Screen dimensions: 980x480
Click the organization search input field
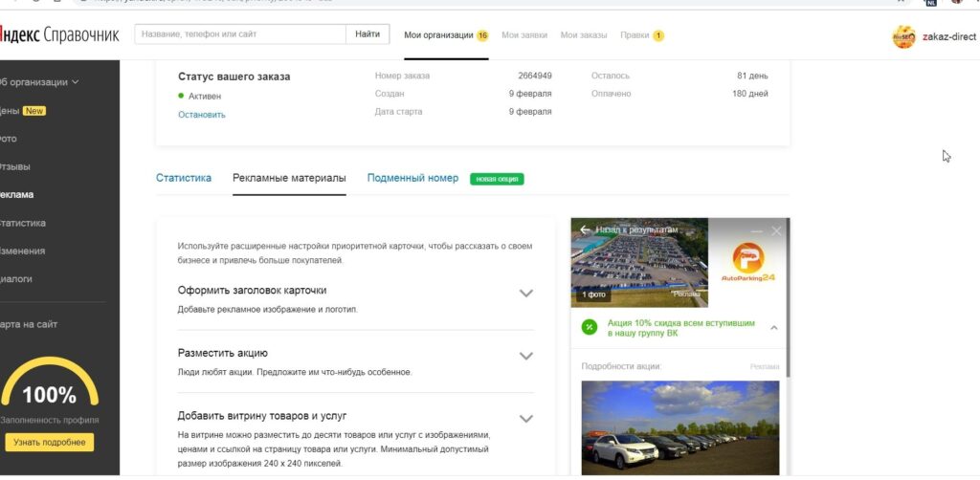click(x=239, y=34)
